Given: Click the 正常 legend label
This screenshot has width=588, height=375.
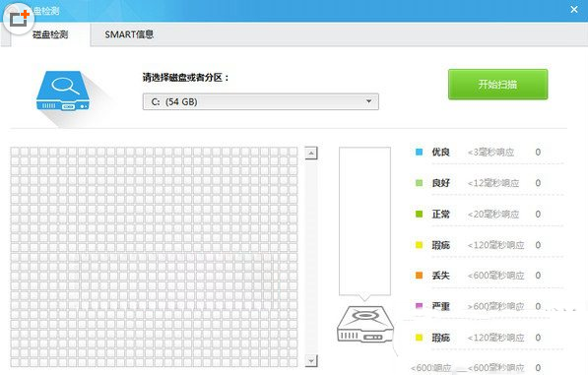Looking at the screenshot, I should tap(440, 214).
